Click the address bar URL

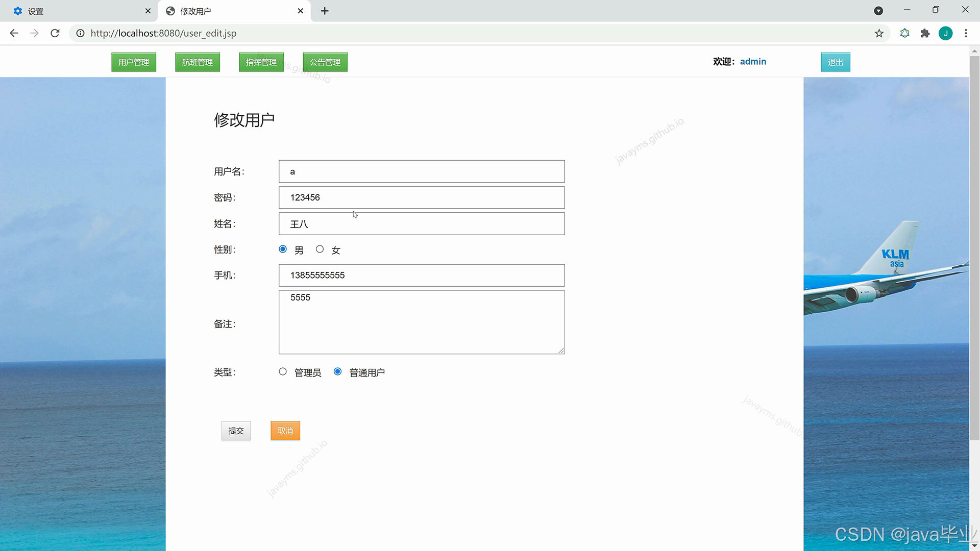click(163, 33)
